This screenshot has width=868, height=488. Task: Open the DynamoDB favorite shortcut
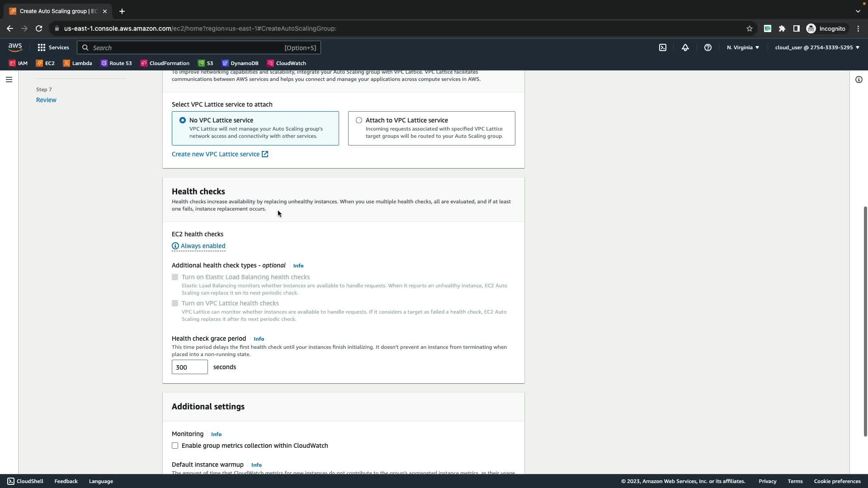(x=240, y=63)
